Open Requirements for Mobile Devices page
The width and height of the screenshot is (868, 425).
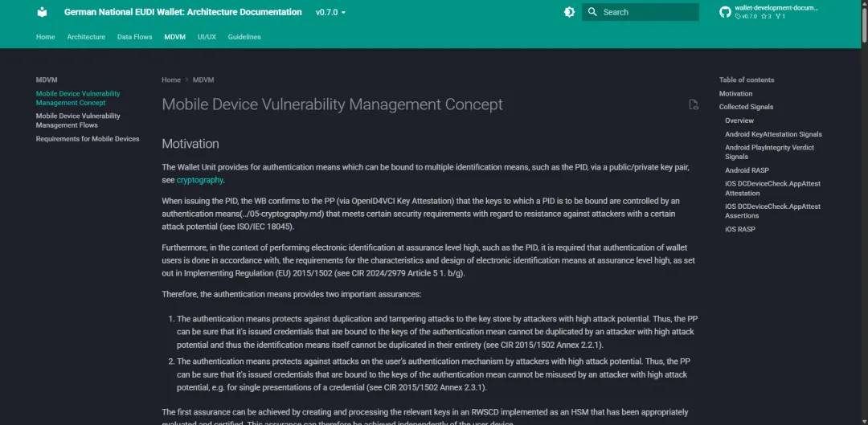tap(88, 139)
